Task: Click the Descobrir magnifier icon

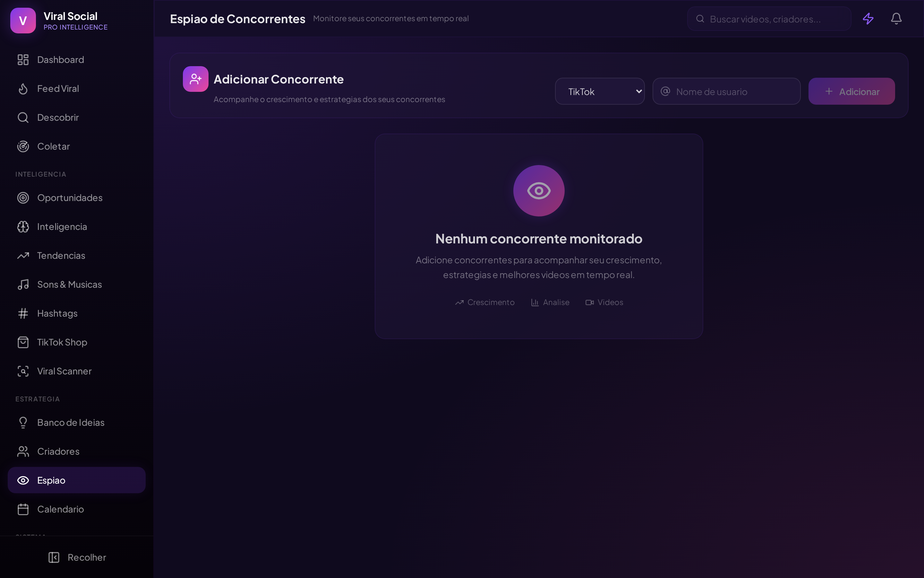Action: (x=23, y=117)
